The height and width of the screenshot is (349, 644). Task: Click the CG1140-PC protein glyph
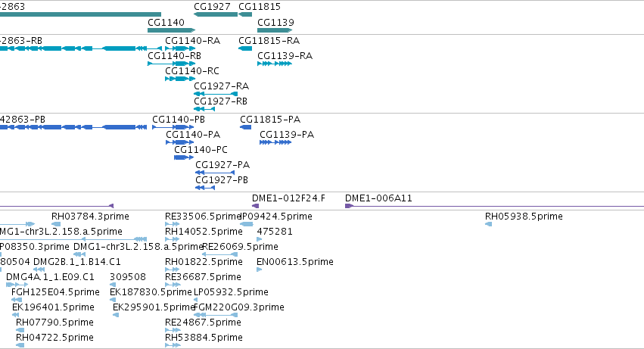coord(184,157)
